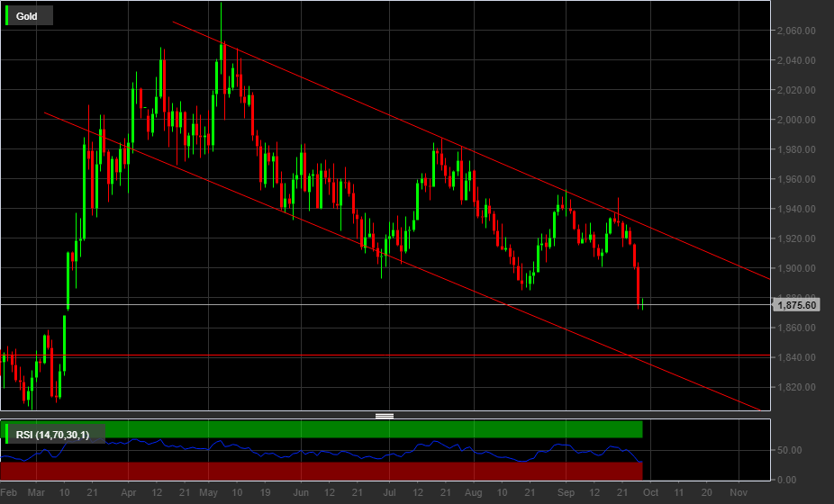Click the Oct date axis label
The width and height of the screenshot is (834, 504).
650,493
